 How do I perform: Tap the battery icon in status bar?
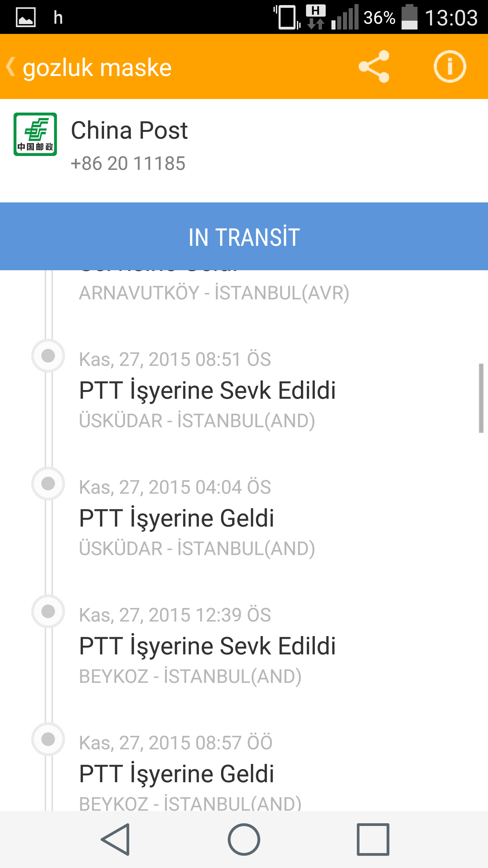pos(409,17)
